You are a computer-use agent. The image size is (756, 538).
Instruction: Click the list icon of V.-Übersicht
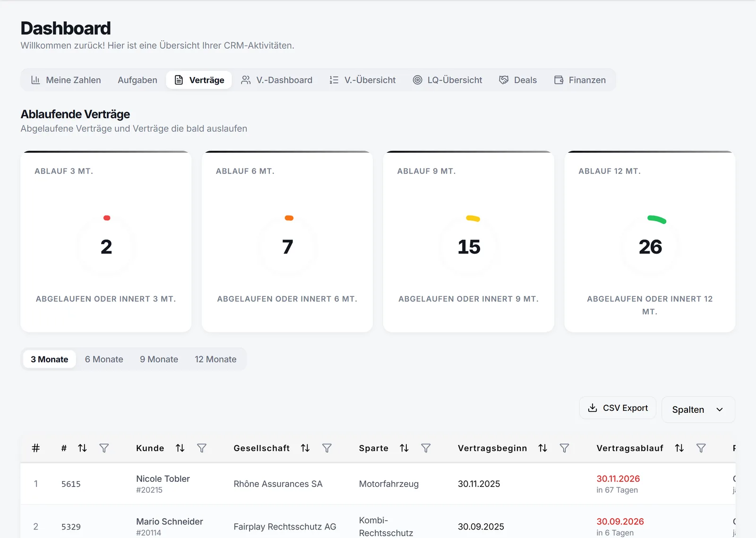tap(334, 80)
